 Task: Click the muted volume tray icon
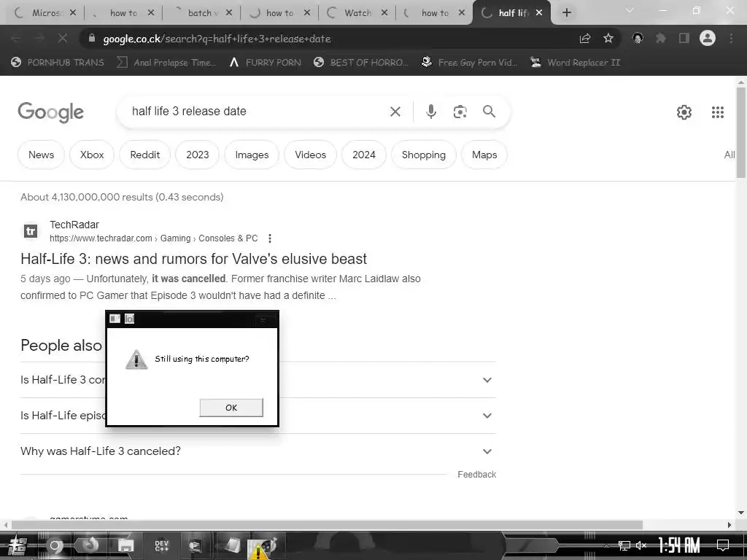(642, 545)
